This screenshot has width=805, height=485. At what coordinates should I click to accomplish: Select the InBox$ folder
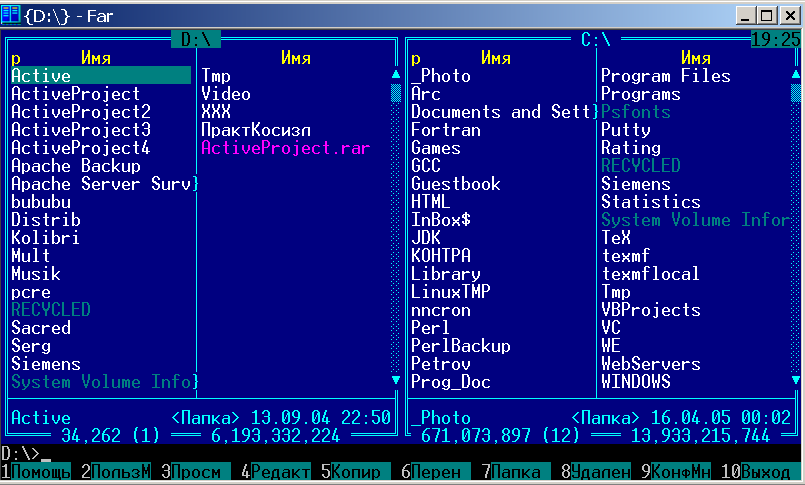click(441, 220)
